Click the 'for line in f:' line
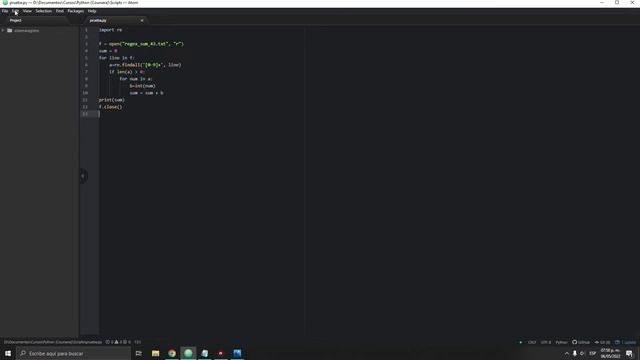The height and width of the screenshot is (360, 640). coord(116,58)
